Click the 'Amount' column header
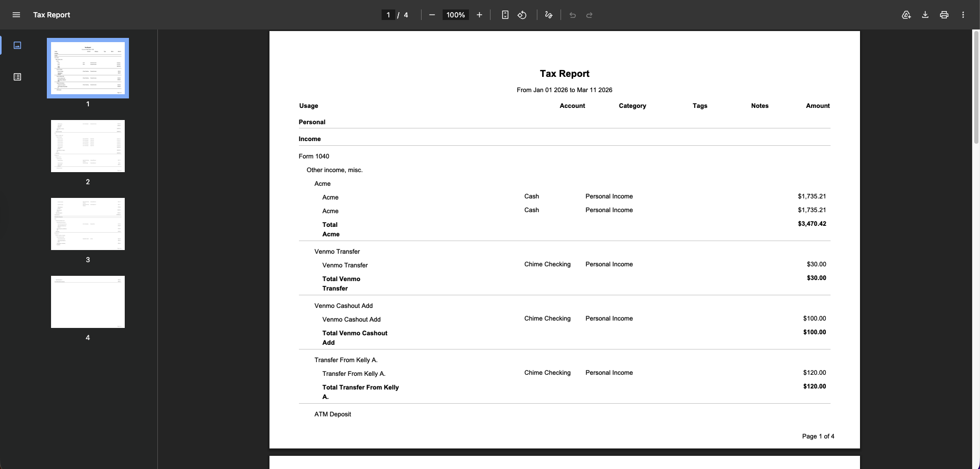Image resolution: width=980 pixels, height=469 pixels. click(x=818, y=106)
